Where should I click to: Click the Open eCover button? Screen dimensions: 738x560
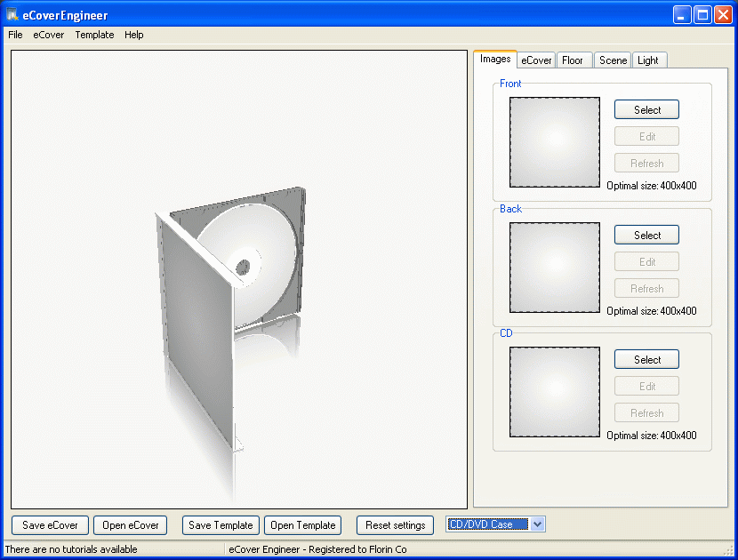130,525
